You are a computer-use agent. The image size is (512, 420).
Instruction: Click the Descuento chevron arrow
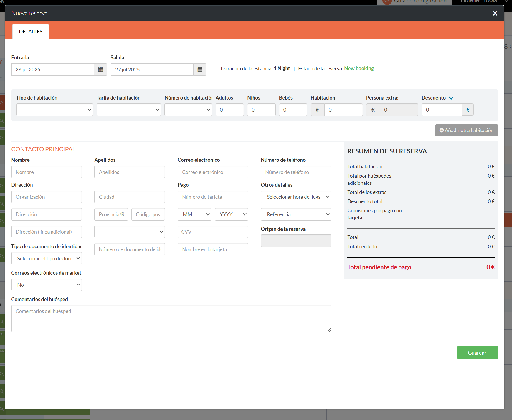pos(451,98)
